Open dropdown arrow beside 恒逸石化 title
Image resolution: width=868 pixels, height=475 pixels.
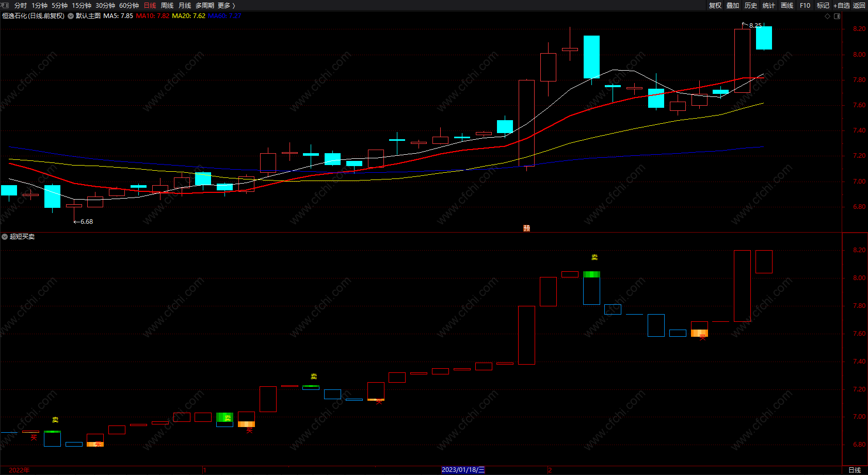tap(71, 16)
